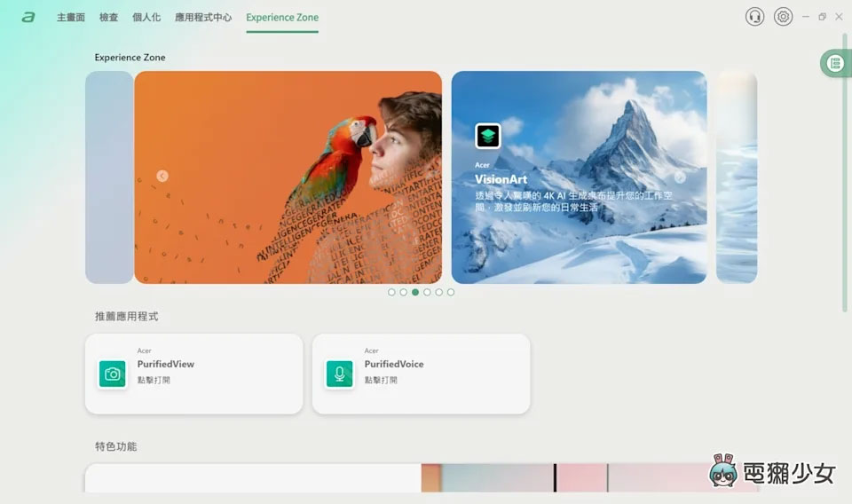Open the green side panel list icon

835,63
